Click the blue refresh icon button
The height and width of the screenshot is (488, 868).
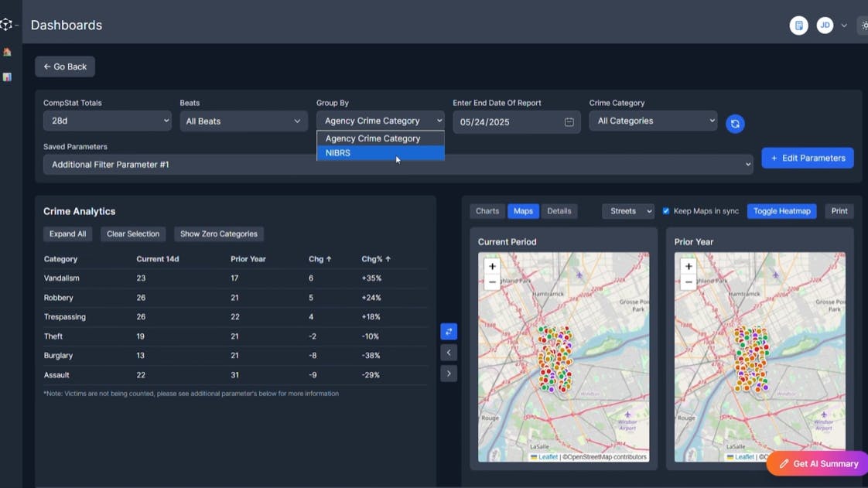click(735, 124)
